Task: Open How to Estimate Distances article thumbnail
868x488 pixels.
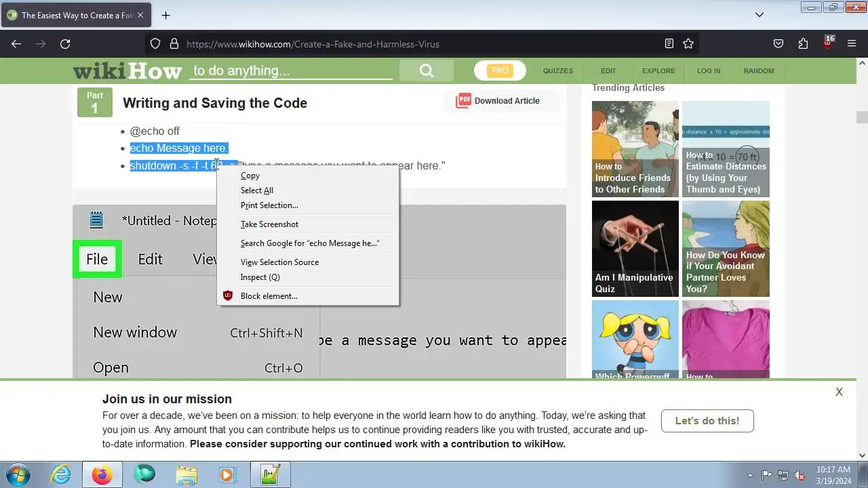Action: pyautogui.click(x=726, y=149)
